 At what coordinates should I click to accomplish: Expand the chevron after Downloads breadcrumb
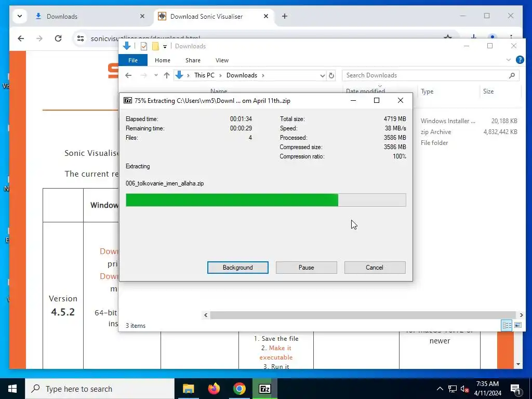[263, 75]
